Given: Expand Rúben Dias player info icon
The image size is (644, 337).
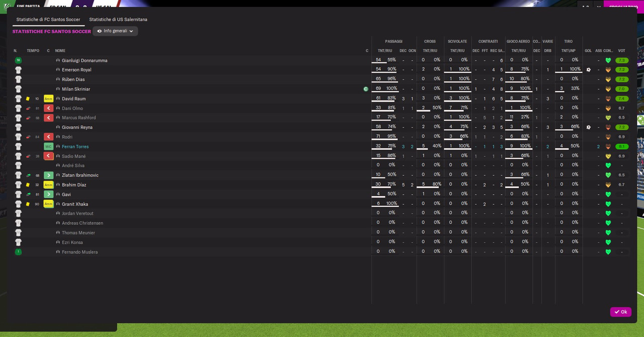Looking at the screenshot, I should [x=58, y=79].
